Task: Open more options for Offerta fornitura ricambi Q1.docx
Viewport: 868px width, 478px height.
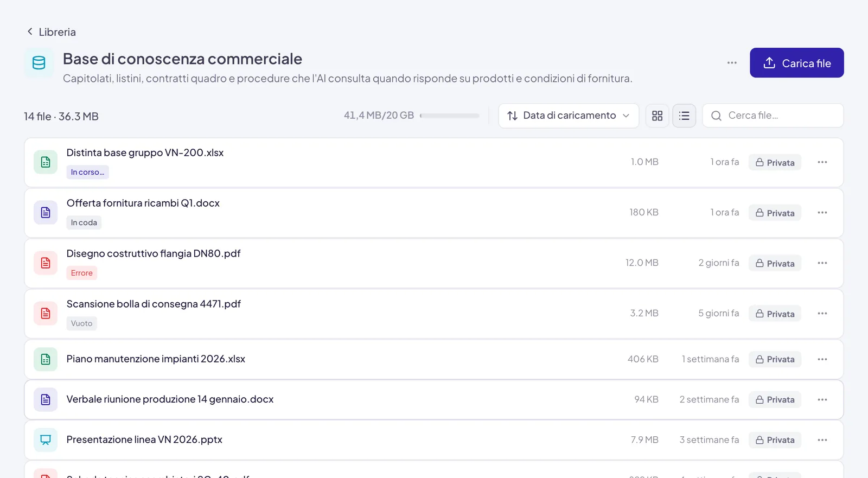Action: (x=822, y=213)
